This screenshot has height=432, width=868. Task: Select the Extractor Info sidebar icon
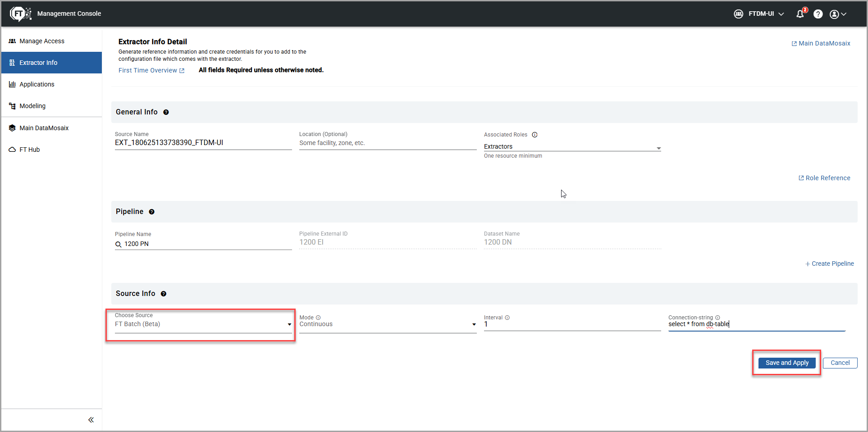[12, 63]
